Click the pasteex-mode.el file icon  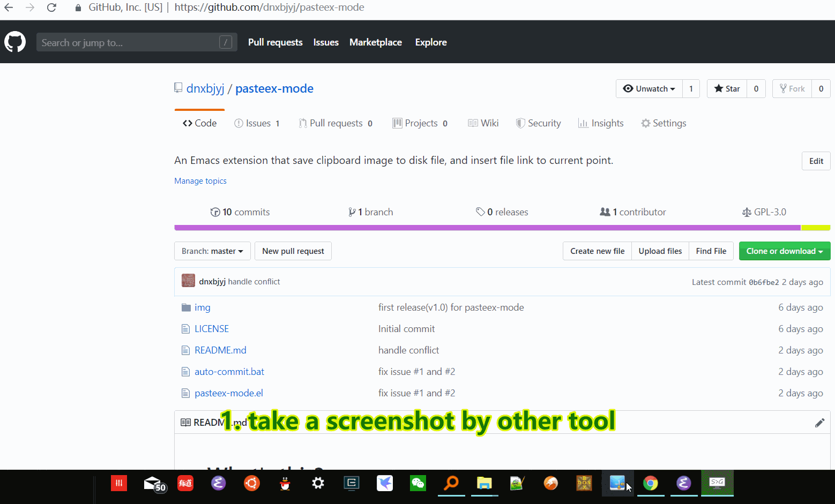186,393
